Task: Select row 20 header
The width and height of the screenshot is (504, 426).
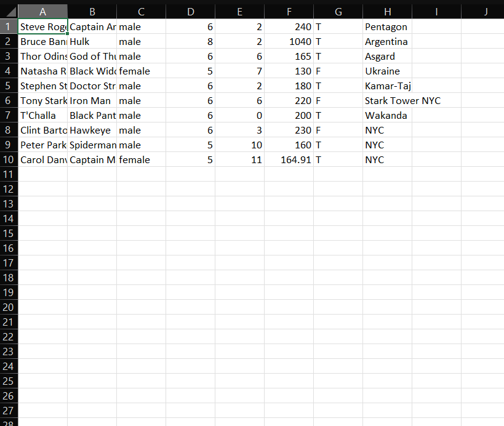Action: [9, 307]
